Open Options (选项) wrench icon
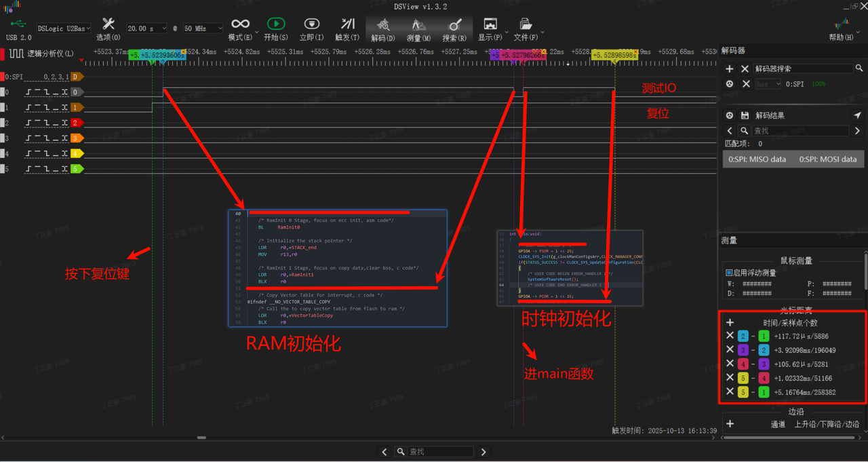The width and height of the screenshot is (868, 462). tap(108, 25)
